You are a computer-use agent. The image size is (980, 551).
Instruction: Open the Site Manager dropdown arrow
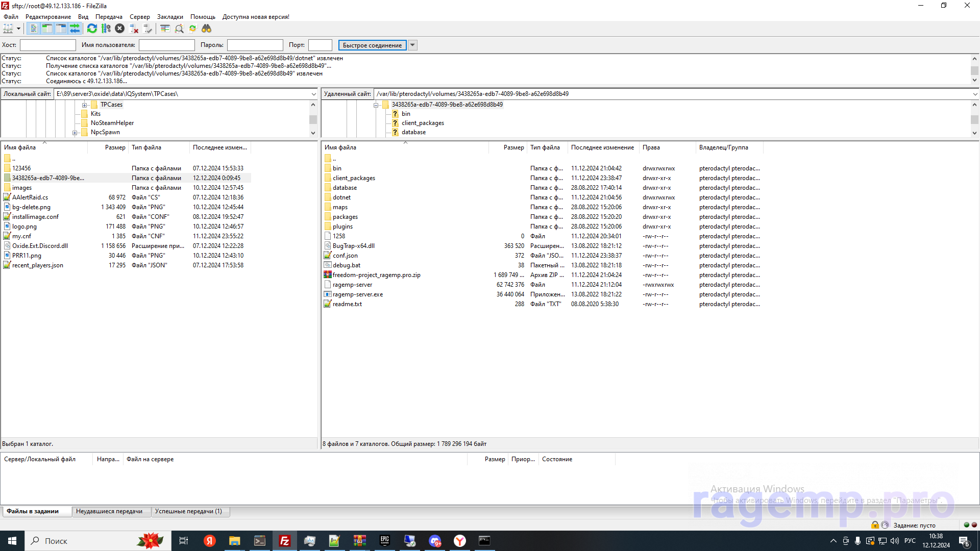point(18,29)
